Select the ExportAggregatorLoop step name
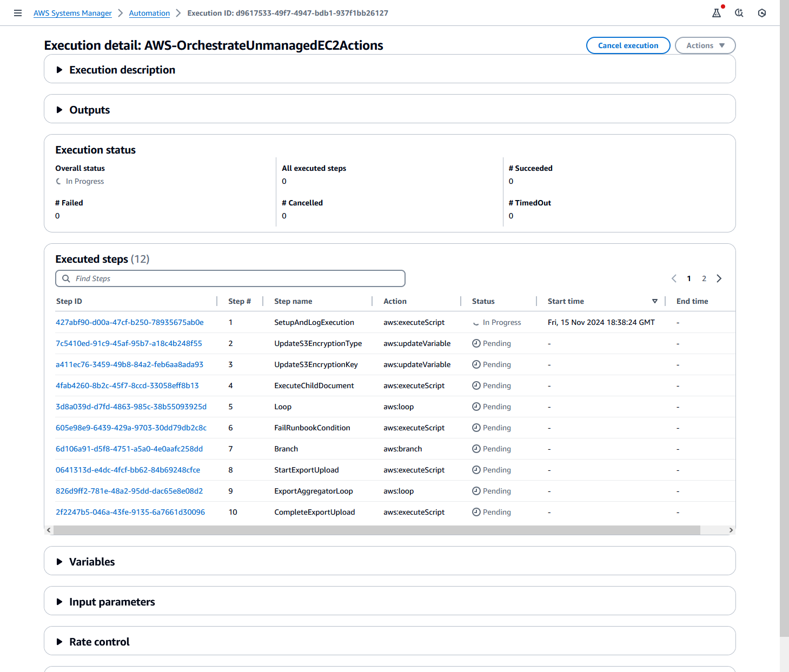The height and width of the screenshot is (672, 789). (314, 491)
